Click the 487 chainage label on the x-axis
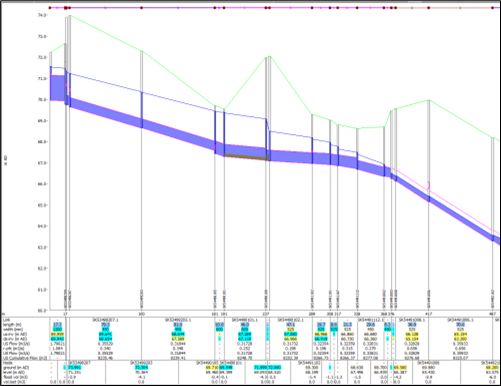Screen dimensions: 501x386 point(492,314)
